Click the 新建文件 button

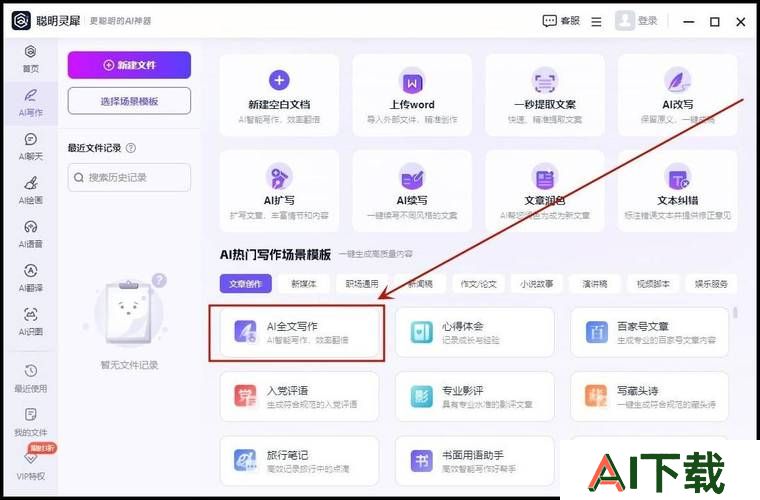pyautogui.click(x=129, y=65)
